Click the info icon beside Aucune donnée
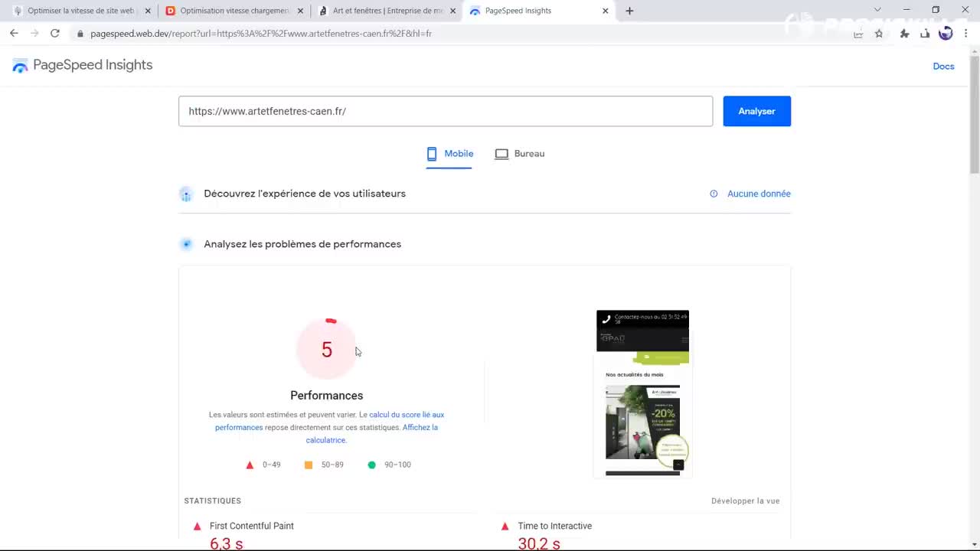The height and width of the screenshot is (551, 980). (x=714, y=194)
